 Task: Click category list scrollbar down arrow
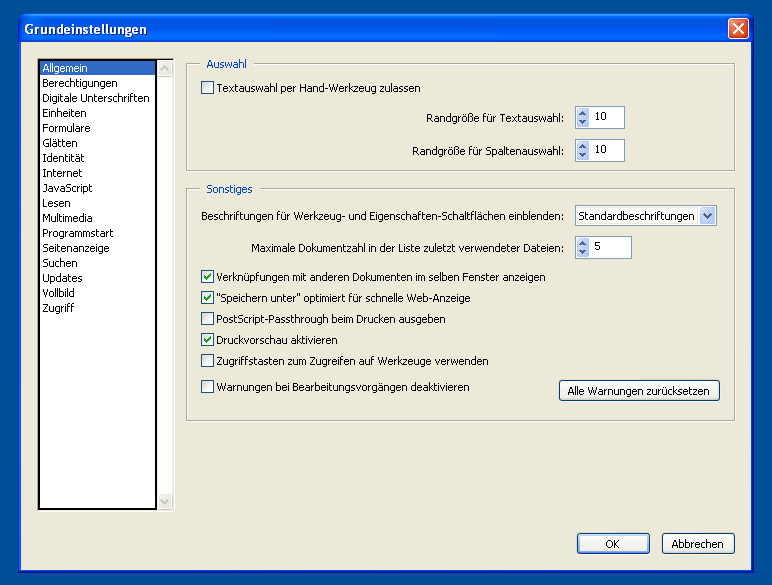pyautogui.click(x=165, y=502)
